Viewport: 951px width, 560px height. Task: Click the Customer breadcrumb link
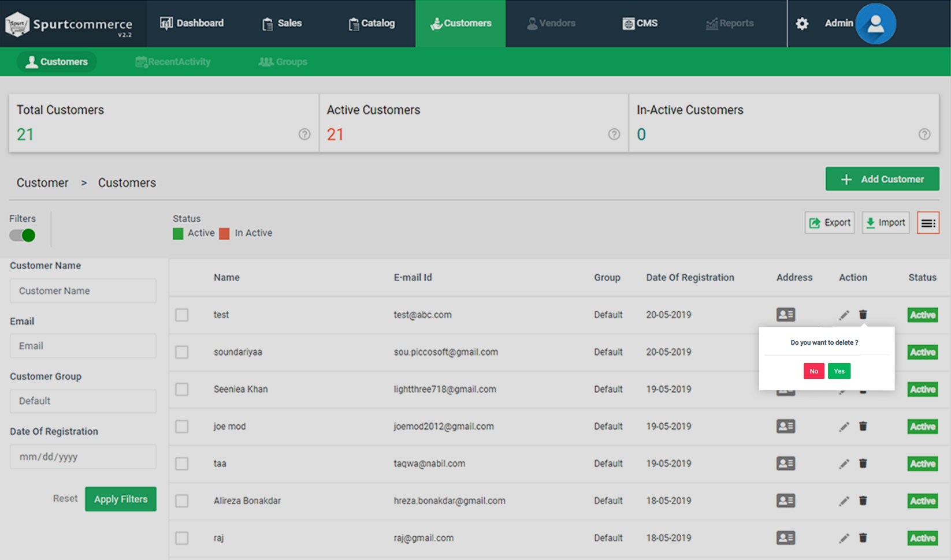pyautogui.click(x=42, y=183)
